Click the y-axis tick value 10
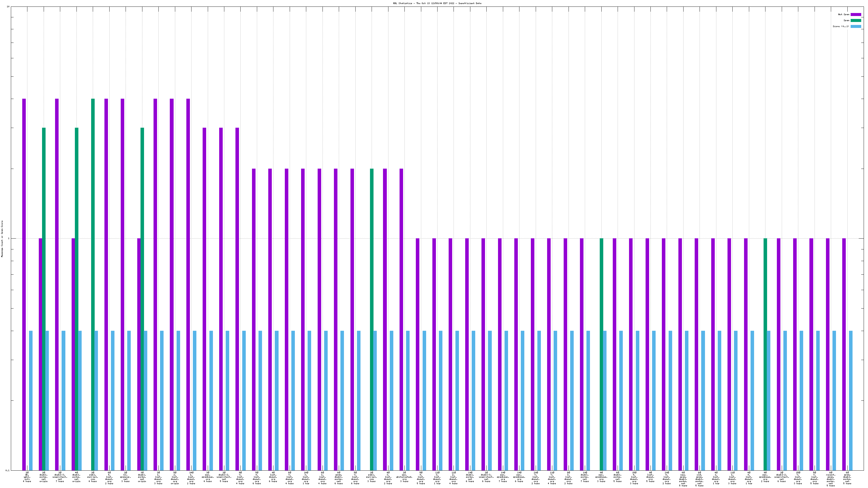Image resolution: width=868 pixels, height=488 pixels. [x=8, y=7]
